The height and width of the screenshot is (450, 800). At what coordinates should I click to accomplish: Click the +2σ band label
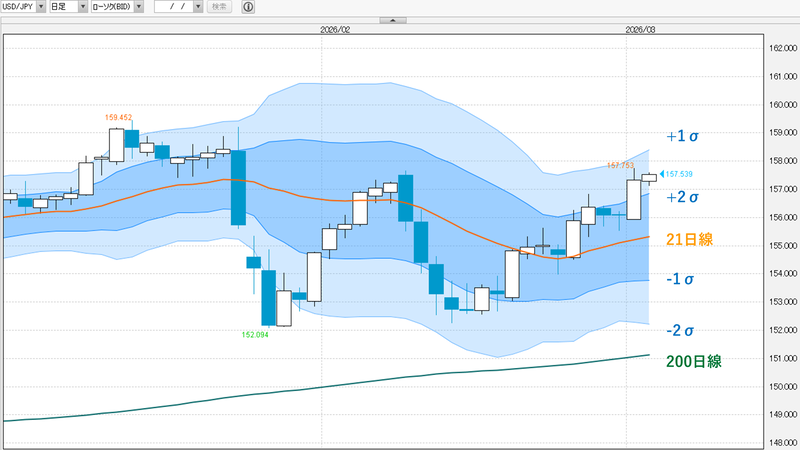(x=682, y=197)
